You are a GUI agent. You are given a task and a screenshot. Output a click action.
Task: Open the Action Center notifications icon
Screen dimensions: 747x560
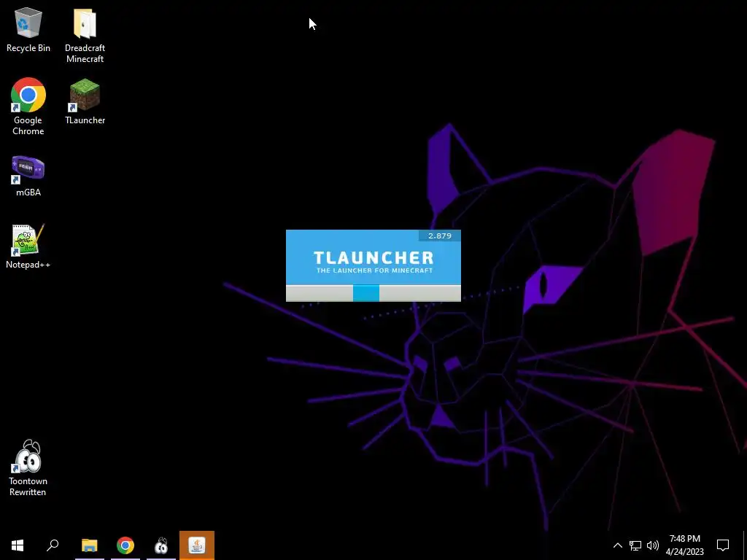723,545
